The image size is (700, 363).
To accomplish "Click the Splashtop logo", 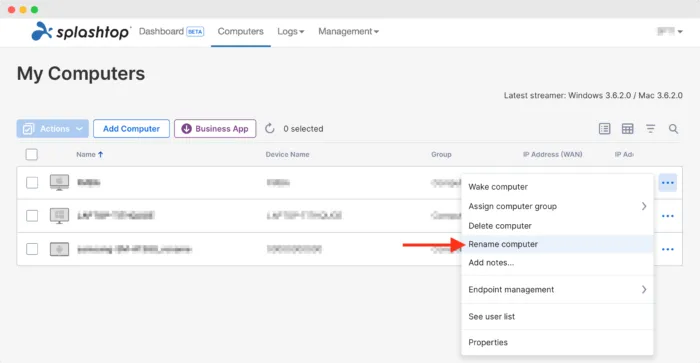I will tap(80, 31).
